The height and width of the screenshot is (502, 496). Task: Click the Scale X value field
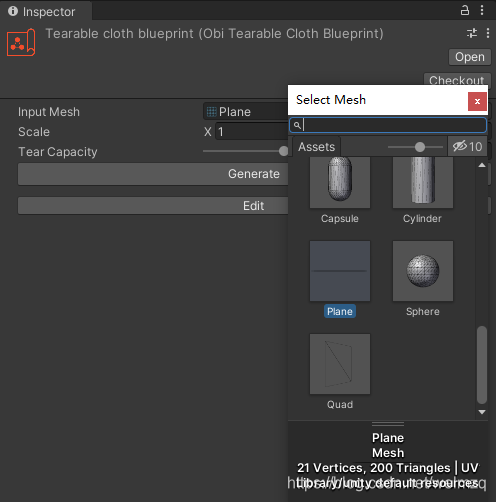pyautogui.click(x=252, y=132)
